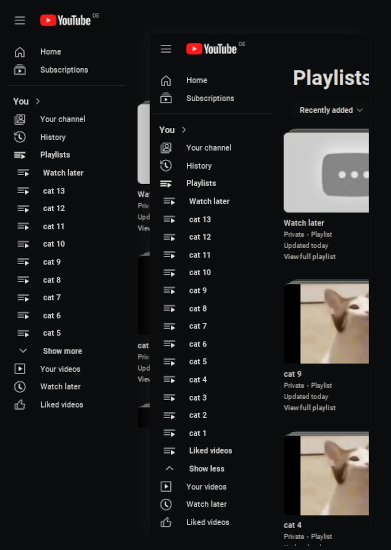Click the Watch later playlist thumbnail
Viewport: 391px width, 550px height.
pos(326,171)
